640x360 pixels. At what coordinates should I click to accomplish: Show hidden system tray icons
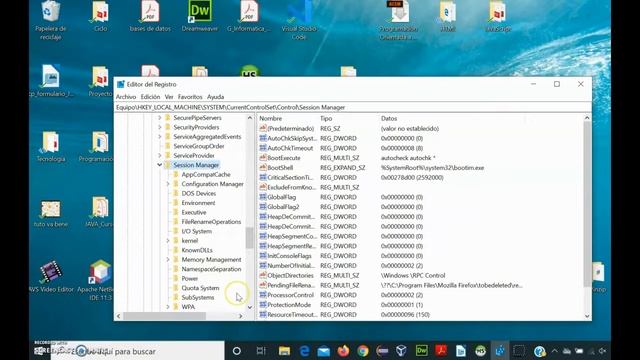(x=554, y=351)
